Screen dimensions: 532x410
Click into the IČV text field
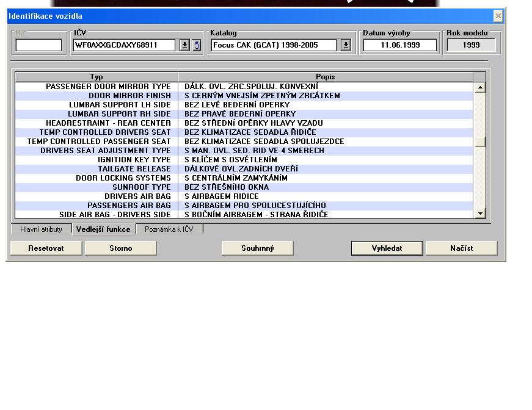[x=125, y=45]
